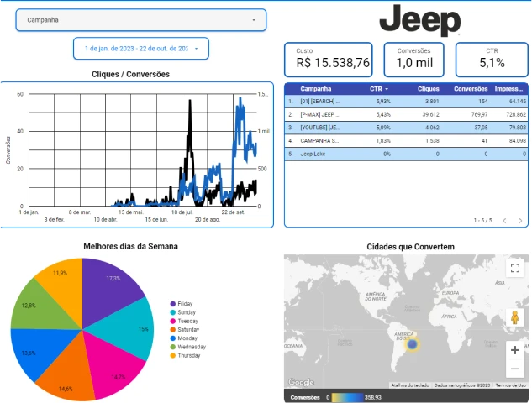Screen dimensions: 532x403
Task: Click the CTR 5,1% scorecard
Action: [492, 60]
